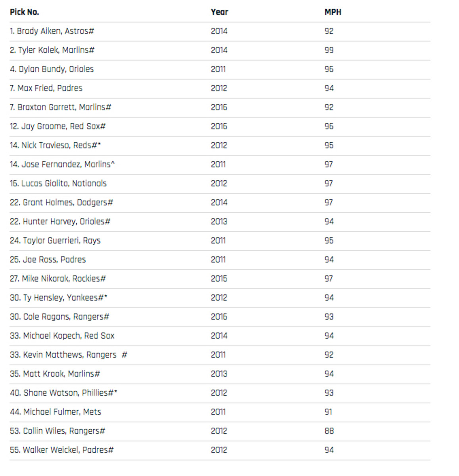Click the 2015 year in Mike Nikorak's row

click(x=219, y=278)
